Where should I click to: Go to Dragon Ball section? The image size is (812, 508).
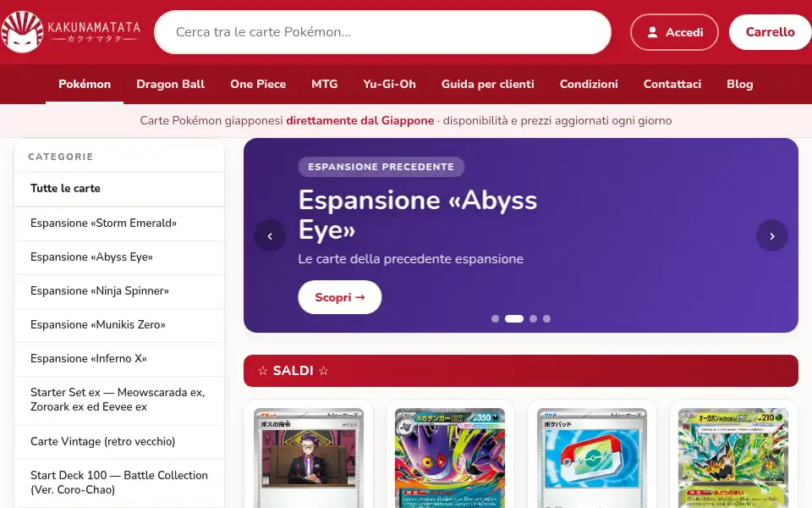point(170,84)
